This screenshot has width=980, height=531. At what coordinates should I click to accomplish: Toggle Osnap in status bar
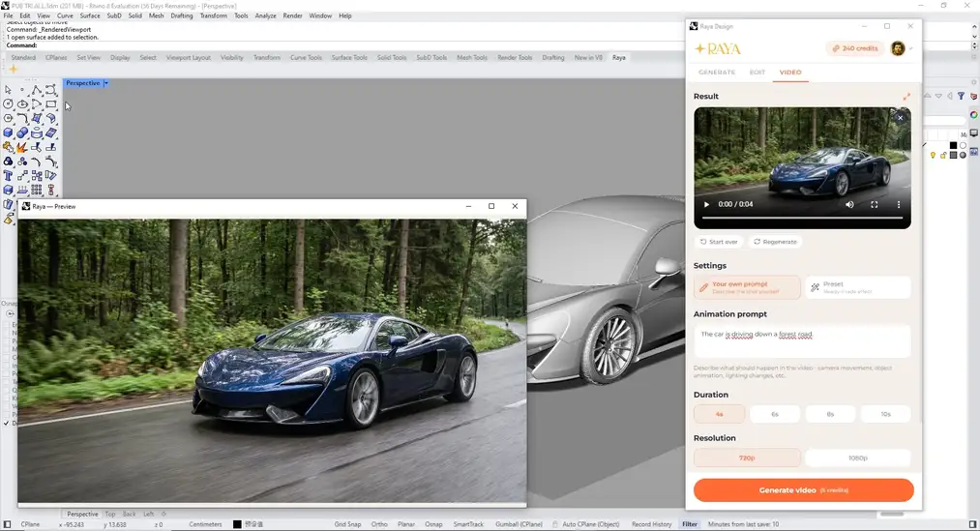[x=433, y=524]
